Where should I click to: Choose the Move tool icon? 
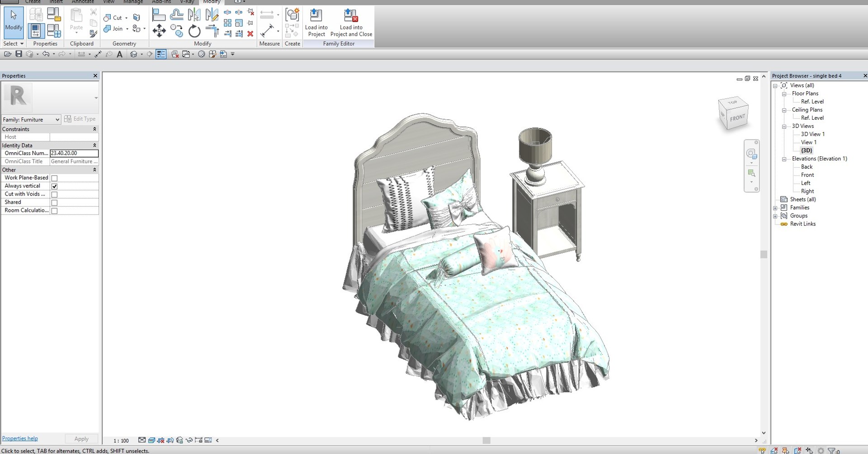pyautogui.click(x=159, y=31)
